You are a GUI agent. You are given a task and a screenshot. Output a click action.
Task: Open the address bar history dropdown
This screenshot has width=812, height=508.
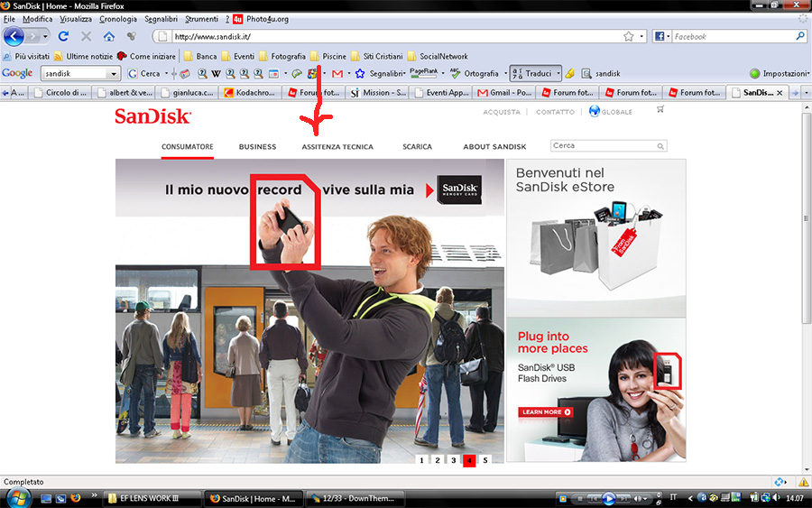click(641, 36)
